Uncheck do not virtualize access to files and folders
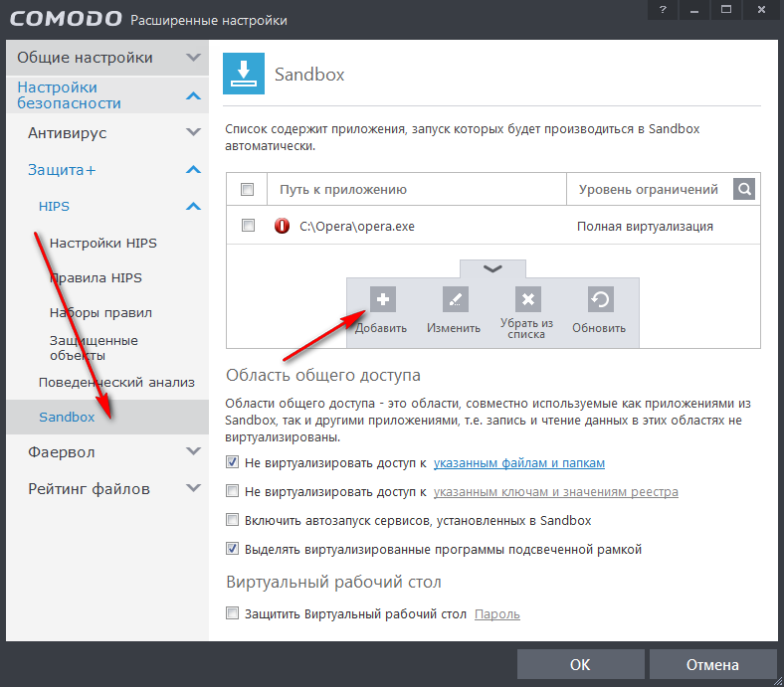 (x=232, y=462)
